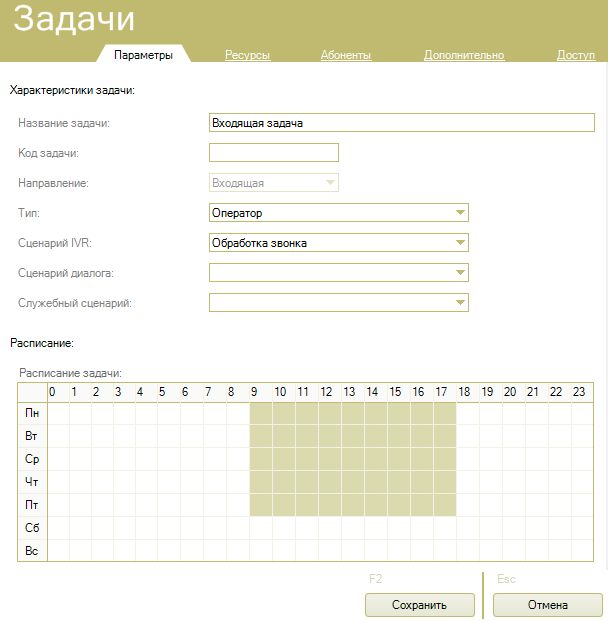The height and width of the screenshot is (621, 608).
Task: Select the Параметры tab
Action: tap(144, 55)
